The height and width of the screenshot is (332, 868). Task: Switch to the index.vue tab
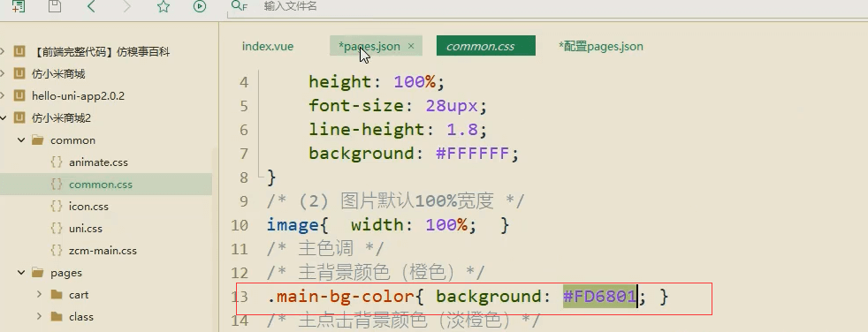(x=268, y=47)
